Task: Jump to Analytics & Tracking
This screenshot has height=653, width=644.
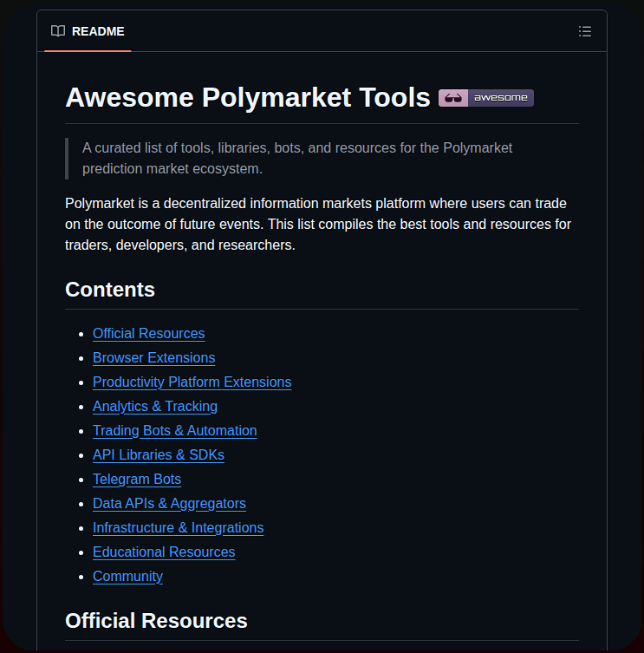Action: (x=155, y=406)
